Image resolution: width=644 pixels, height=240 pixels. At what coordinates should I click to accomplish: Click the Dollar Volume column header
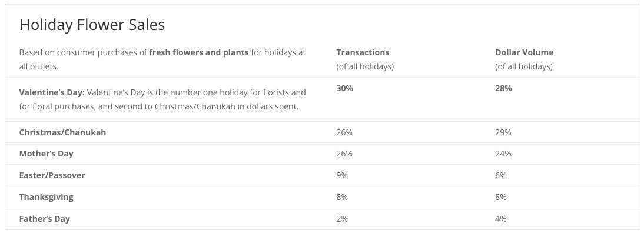524,52
